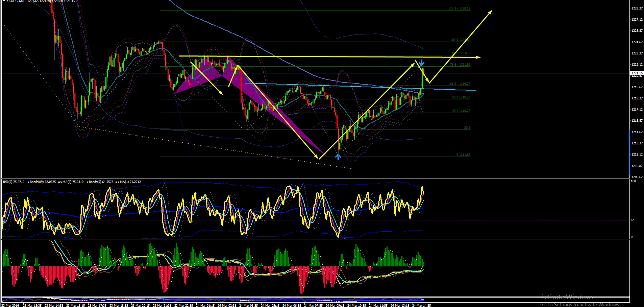Image resolution: width=644 pixels, height=307 pixels.
Task: Click the 24 Mar 11:55 time label
Action: click(x=378, y=305)
